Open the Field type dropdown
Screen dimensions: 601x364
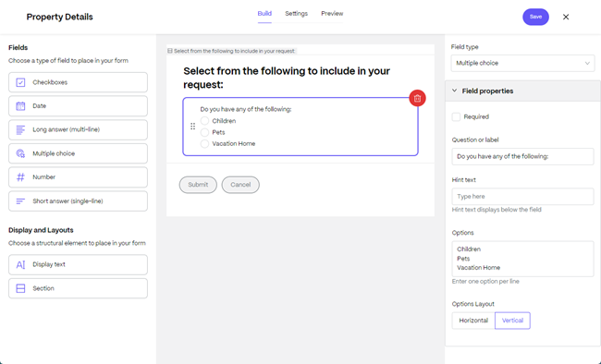pos(522,63)
